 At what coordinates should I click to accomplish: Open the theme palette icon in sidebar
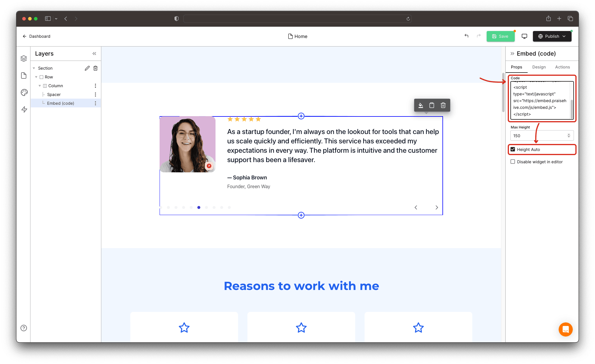(x=24, y=92)
